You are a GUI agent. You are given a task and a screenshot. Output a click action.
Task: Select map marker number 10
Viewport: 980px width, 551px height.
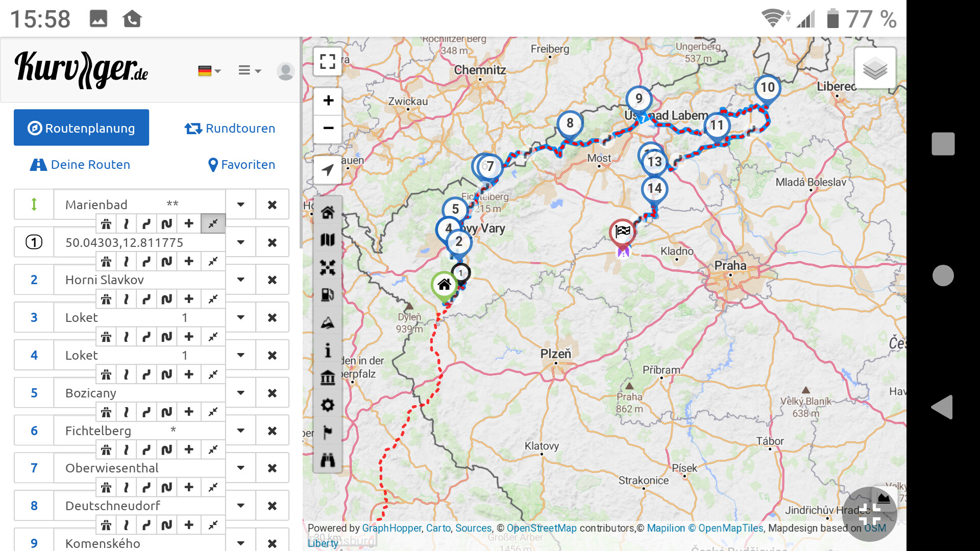pos(767,88)
